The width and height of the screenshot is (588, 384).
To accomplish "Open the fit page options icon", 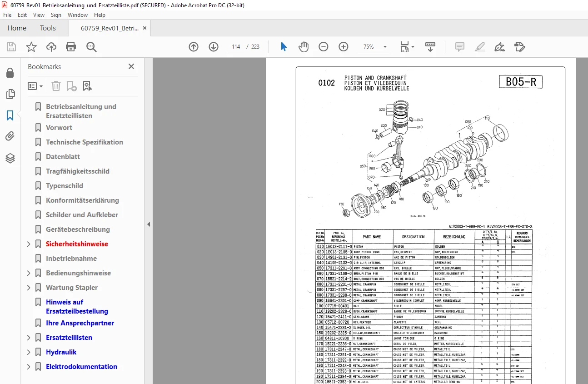I will point(407,47).
